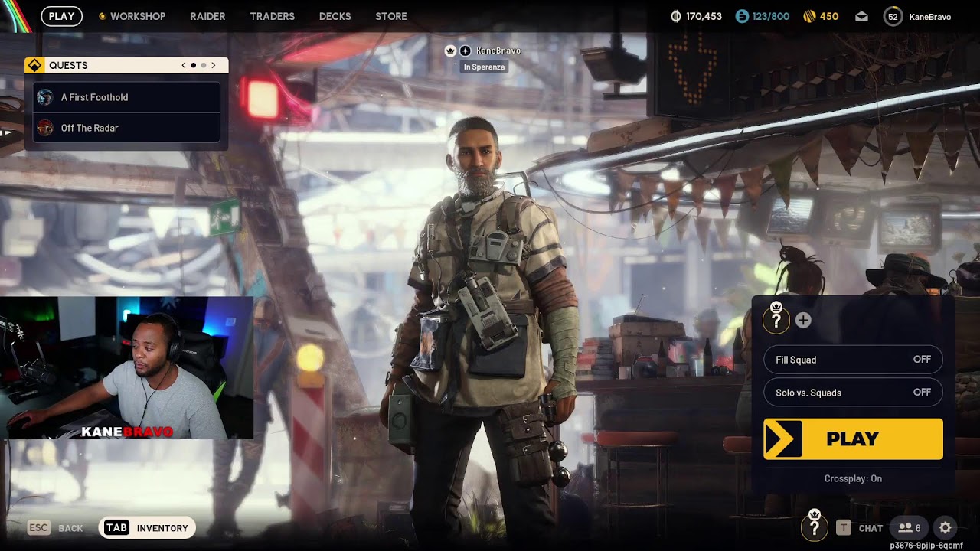Click the coins currency icon beside 170,453

pos(675,16)
